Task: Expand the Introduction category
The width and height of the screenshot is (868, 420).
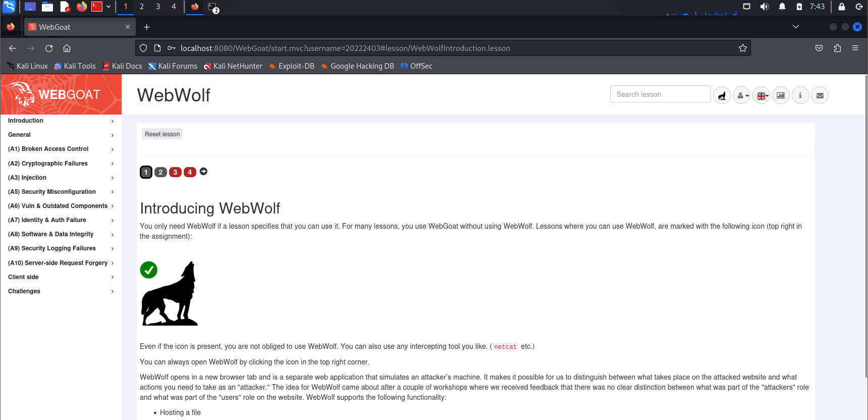Action: pyautogui.click(x=61, y=121)
